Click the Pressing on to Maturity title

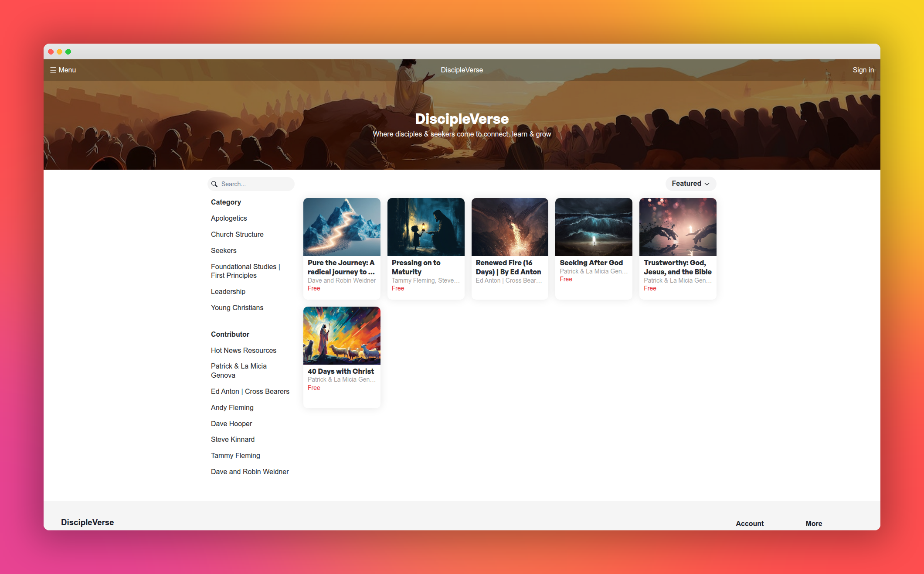pyautogui.click(x=416, y=267)
